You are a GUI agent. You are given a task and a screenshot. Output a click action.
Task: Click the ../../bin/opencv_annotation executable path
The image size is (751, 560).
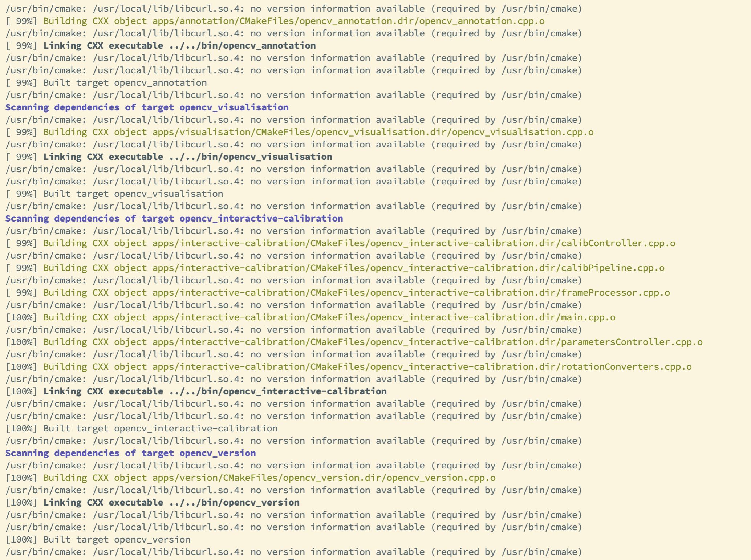pyautogui.click(x=242, y=46)
